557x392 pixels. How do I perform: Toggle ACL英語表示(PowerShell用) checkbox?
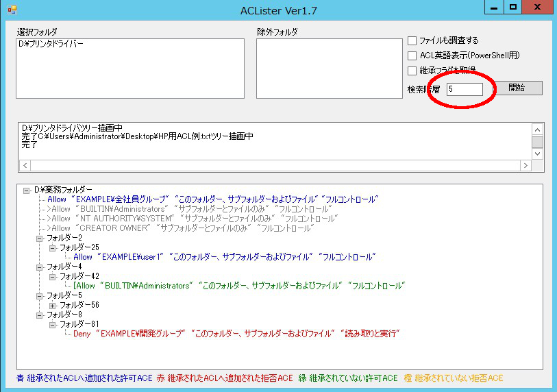[x=412, y=56]
